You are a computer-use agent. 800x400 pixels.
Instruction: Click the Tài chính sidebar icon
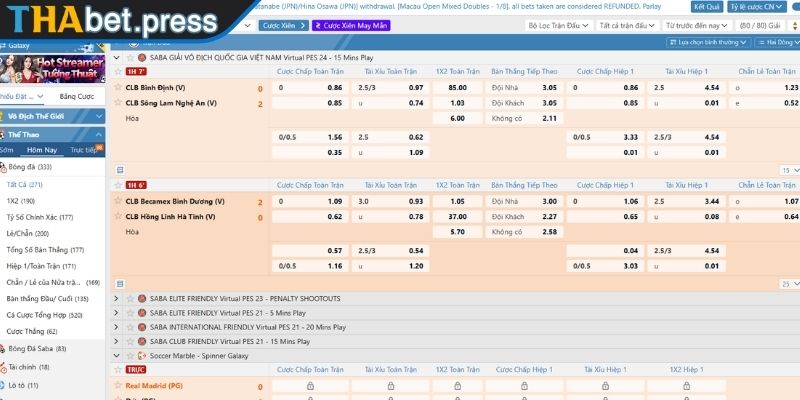(x=4, y=367)
